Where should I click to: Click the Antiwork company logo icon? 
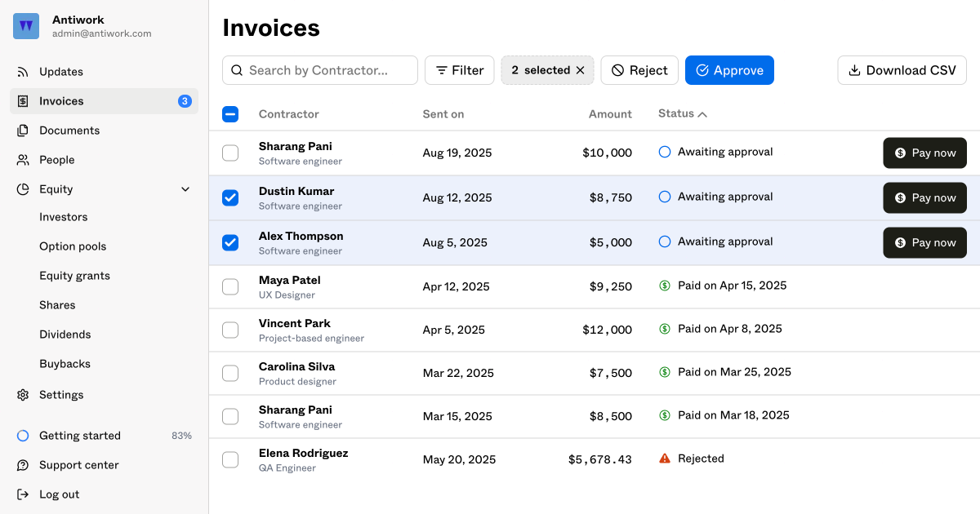[26, 26]
